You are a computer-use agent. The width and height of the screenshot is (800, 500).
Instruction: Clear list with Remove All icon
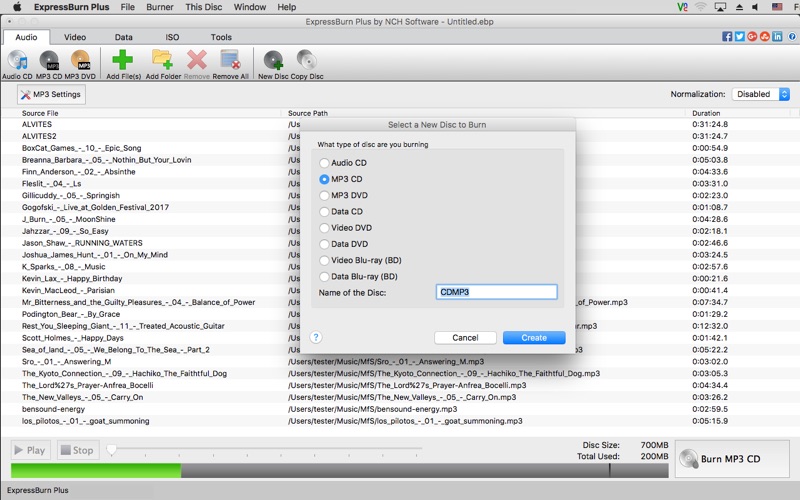tap(230, 65)
